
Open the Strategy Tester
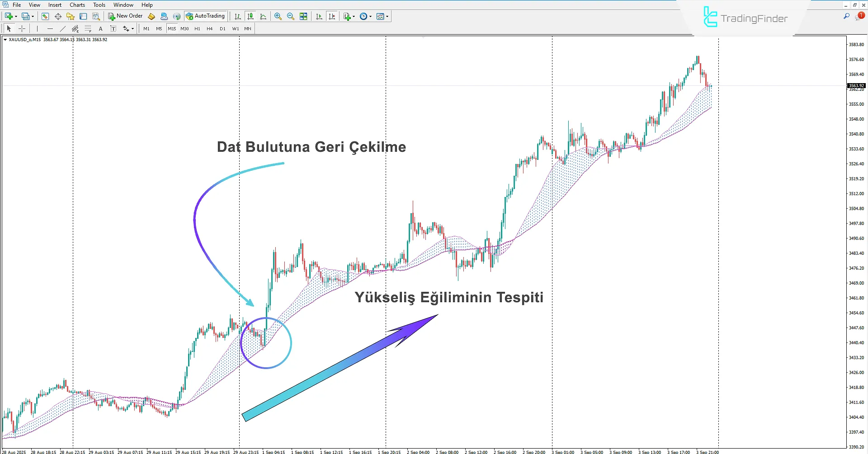click(96, 16)
